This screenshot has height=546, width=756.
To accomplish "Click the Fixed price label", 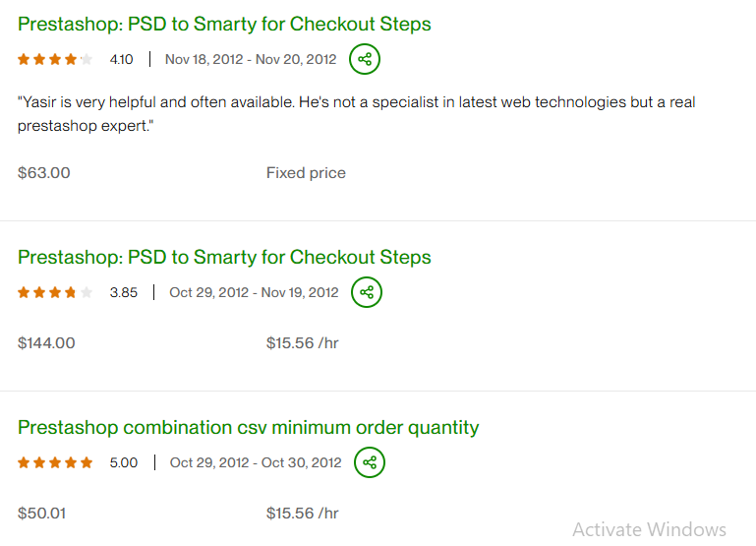I will 306,173.
